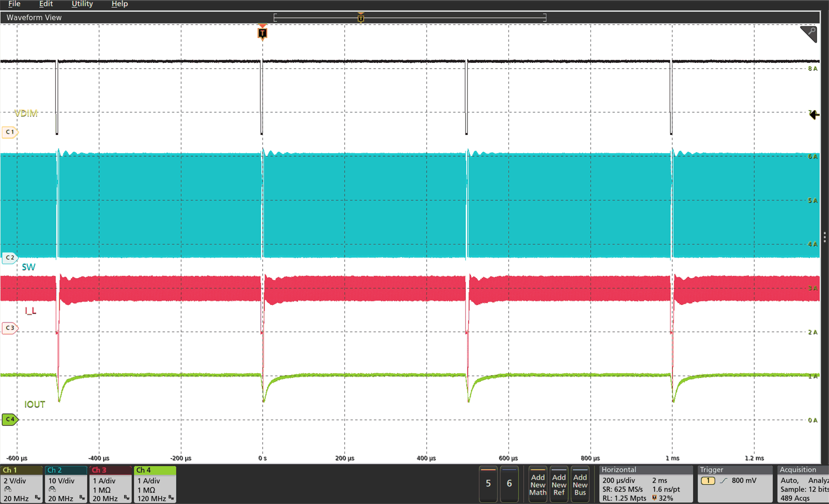Screen dimensions: 829x504
Task: Toggle channel 5 display on
Action: point(488,484)
